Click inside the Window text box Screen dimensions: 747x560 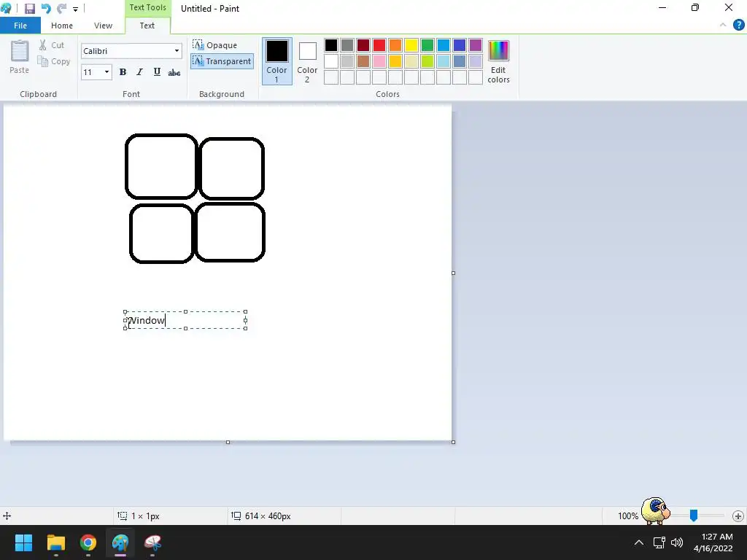point(185,320)
